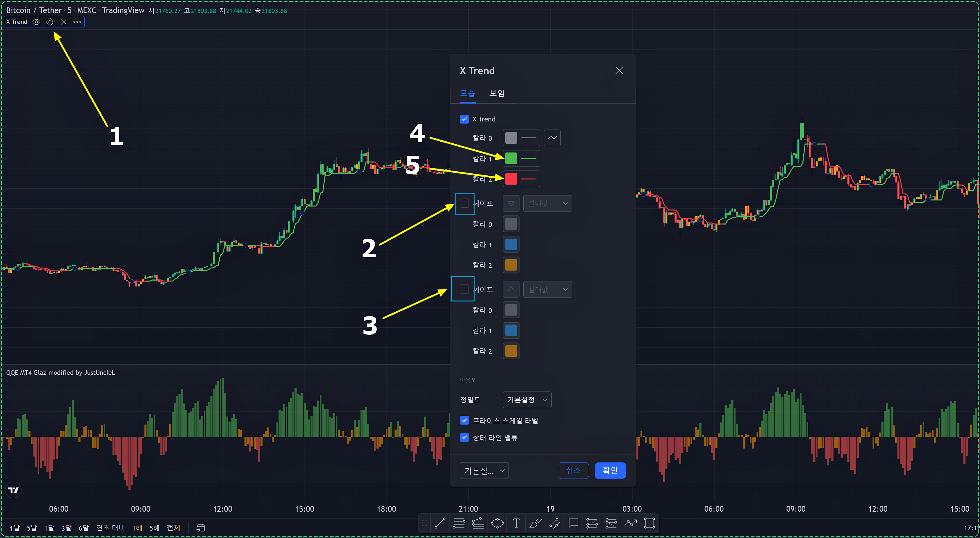Select the 6달 time range
This screenshot has width=980, height=538.
83,528
